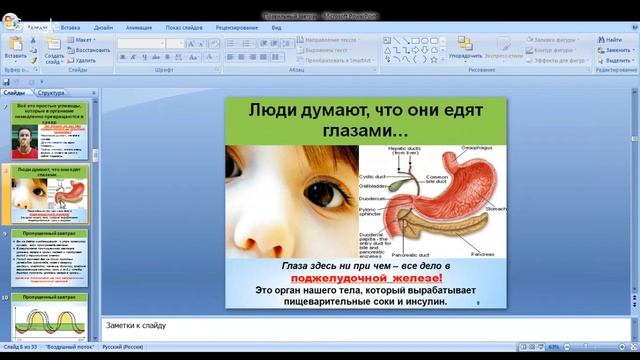Open the Рецензирование ribbon tab

[x=237, y=28]
